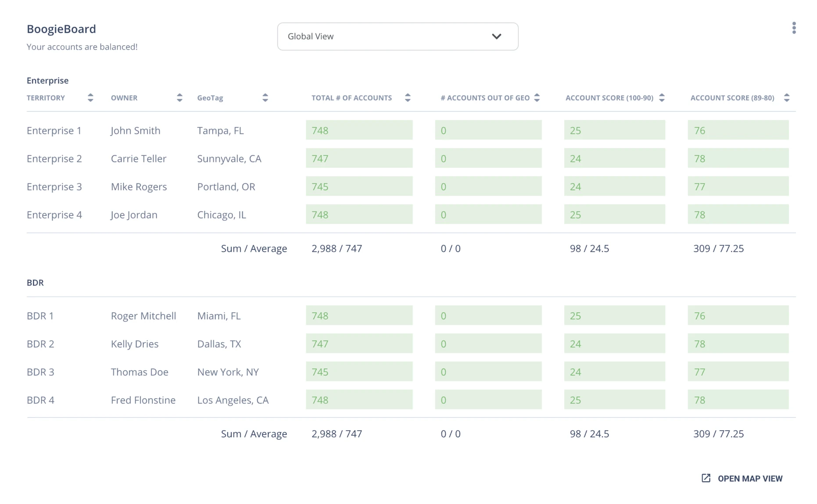Select the BDR 3 territory name
817x504 pixels.
click(40, 372)
